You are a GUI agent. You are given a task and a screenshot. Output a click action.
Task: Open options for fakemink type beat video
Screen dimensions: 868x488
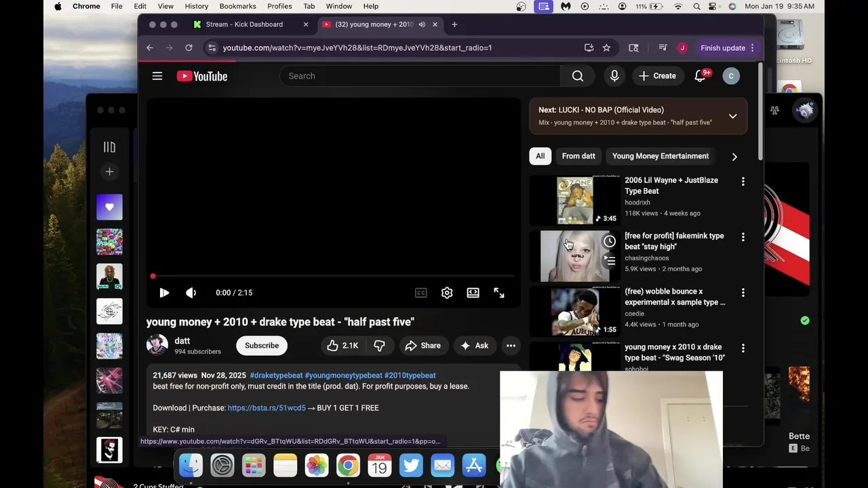tap(743, 237)
